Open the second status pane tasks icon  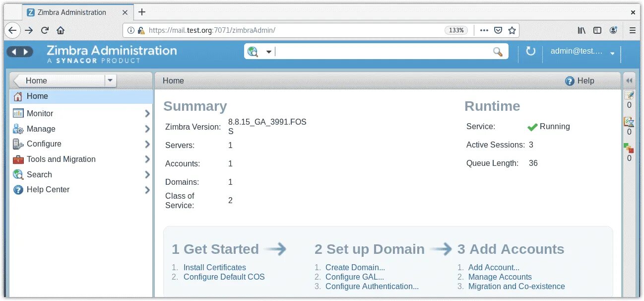coord(629,122)
